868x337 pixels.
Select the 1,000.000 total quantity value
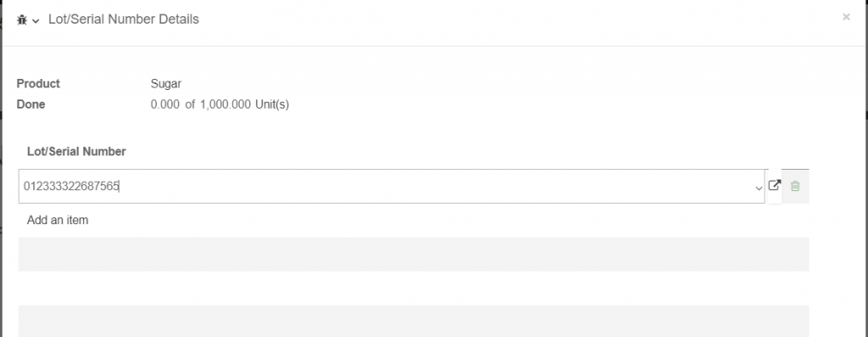[225, 104]
